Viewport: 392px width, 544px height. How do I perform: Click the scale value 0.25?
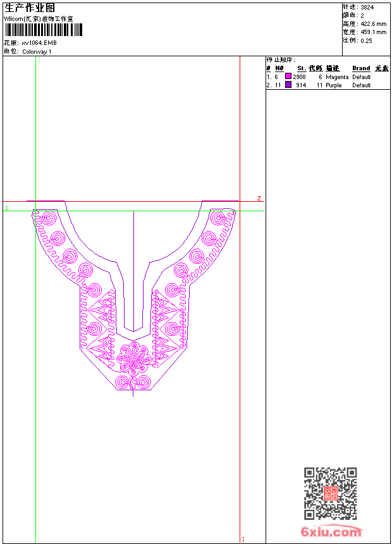(x=366, y=40)
